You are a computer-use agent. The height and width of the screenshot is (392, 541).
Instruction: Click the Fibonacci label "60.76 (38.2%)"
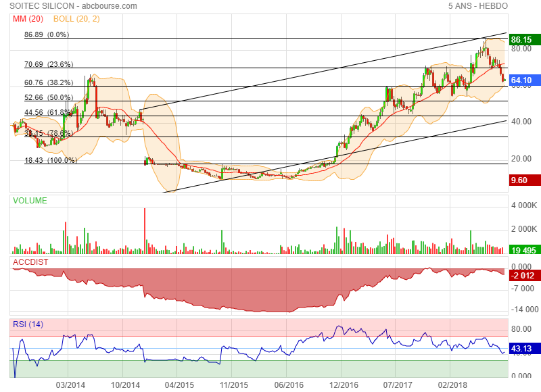[x=49, y=82]
